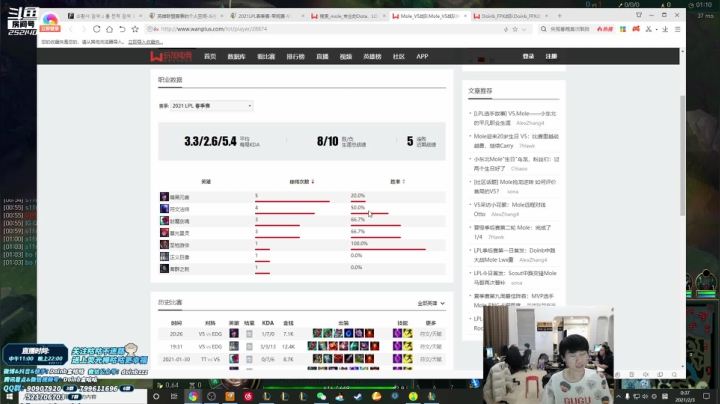Click champion icon in 19:31 match row
Image resolution: width=720 pixels, height=404 pixels.
tap(234, 346)
